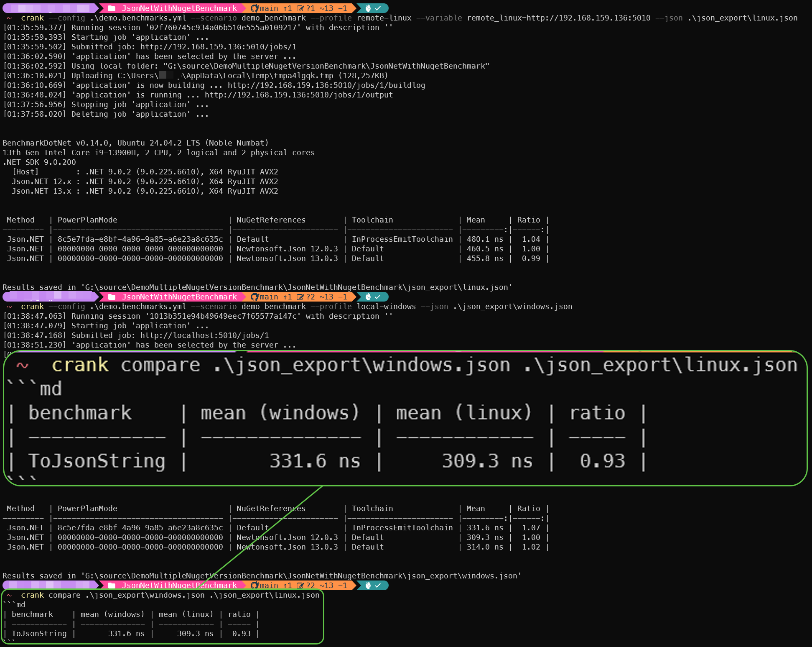Click 'local-windows' profile argument in second command

click(387, 307)
